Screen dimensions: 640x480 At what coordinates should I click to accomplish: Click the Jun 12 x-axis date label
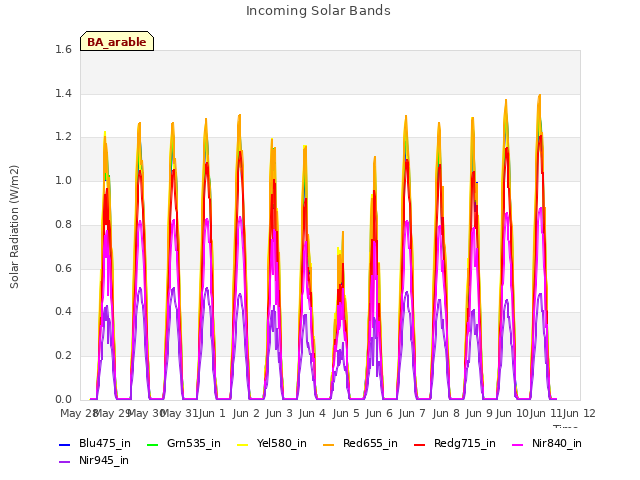click(x=579, y=413)
